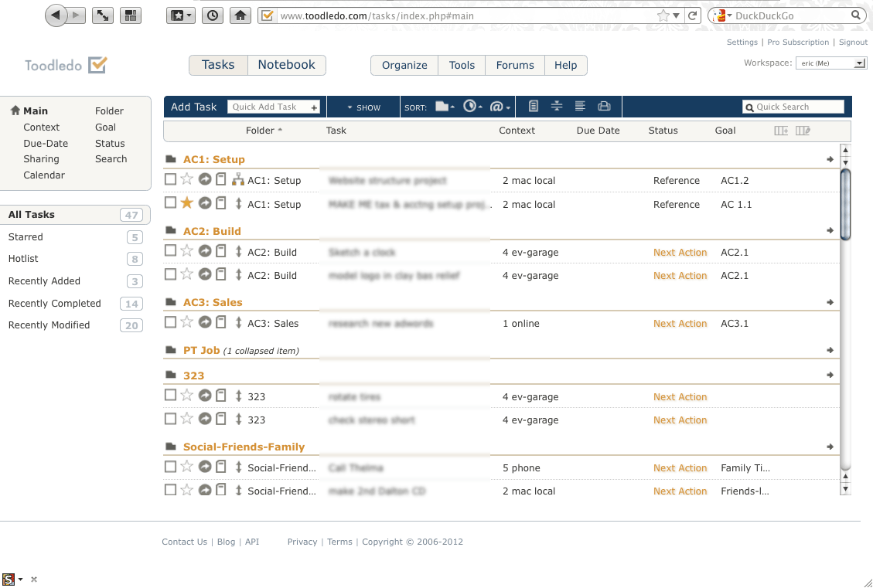873x588 pixels.
Task: Click priority arrows on AC3: Sales row
Action: pyautogui.click(x=238, y=323)
